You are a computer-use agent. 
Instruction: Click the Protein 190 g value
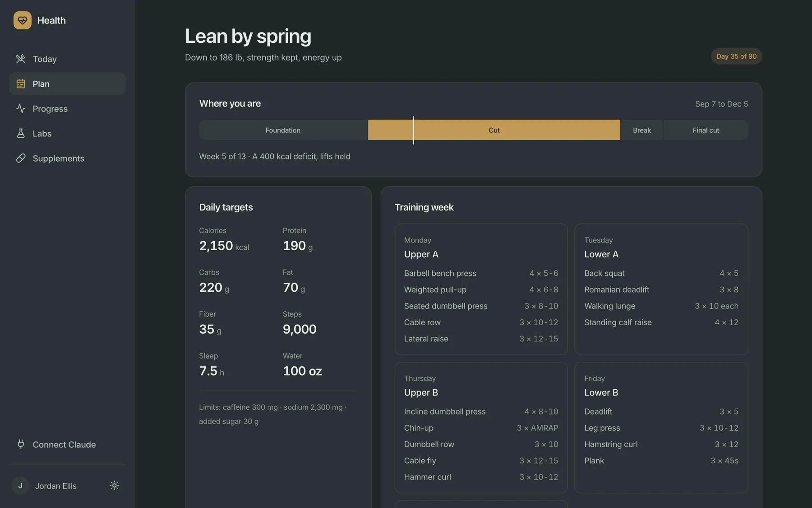pos(298,246)
